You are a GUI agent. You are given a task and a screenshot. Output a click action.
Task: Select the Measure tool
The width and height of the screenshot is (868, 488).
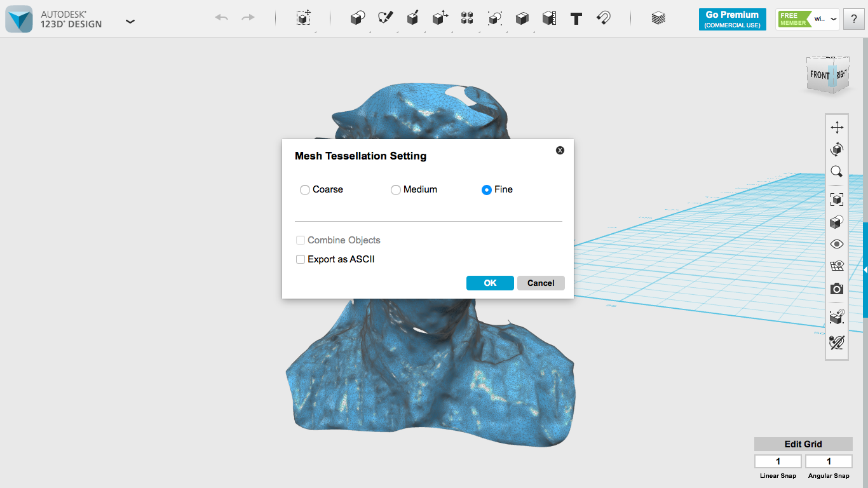pos(550,18)
